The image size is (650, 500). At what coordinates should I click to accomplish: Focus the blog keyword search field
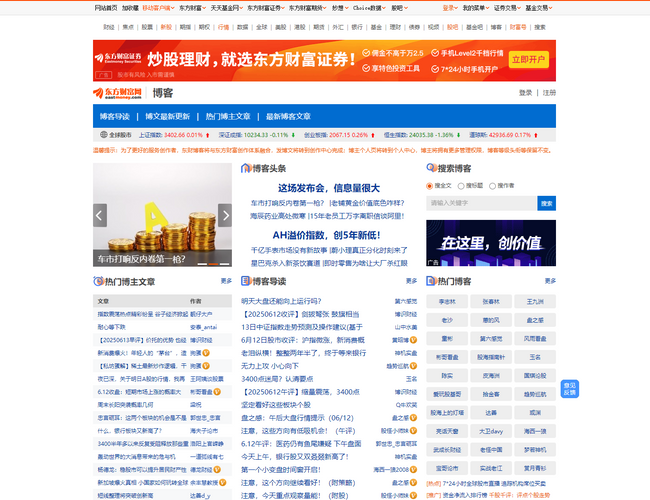481,203
